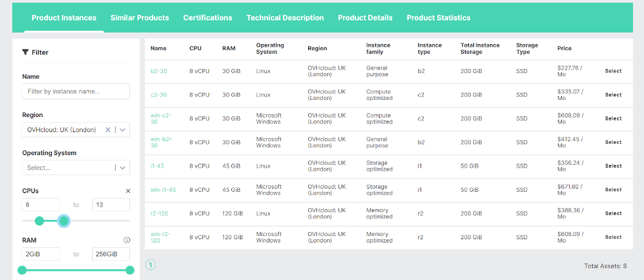
Task: Open the Certifications tab
Action: [x=208, y=18]
